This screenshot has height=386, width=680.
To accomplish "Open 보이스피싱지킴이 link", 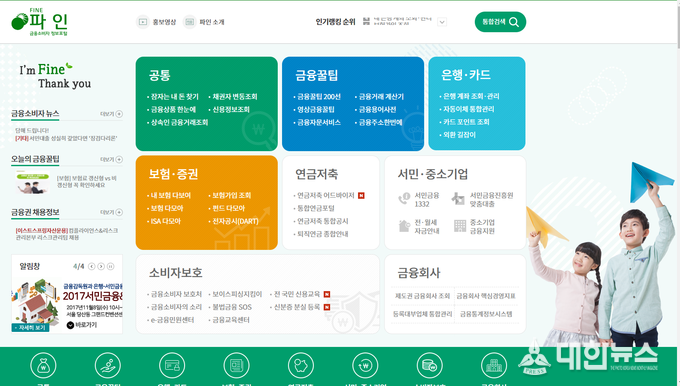I will (236, 294).
